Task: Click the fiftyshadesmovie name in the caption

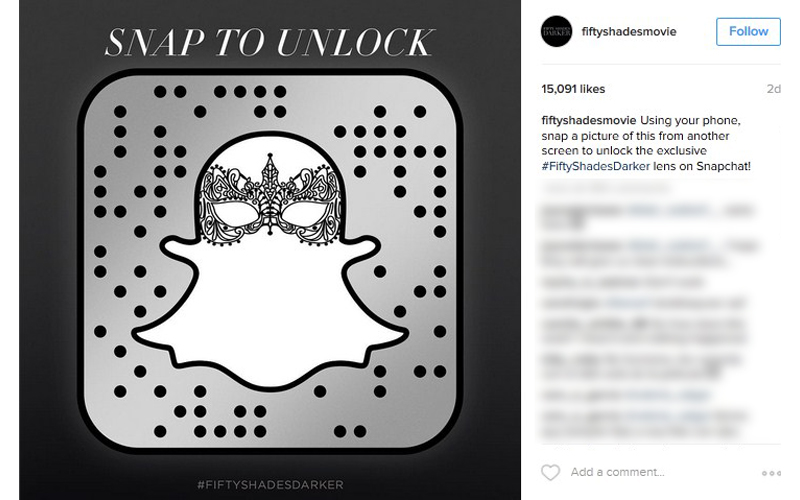Action: pos(589,120)
